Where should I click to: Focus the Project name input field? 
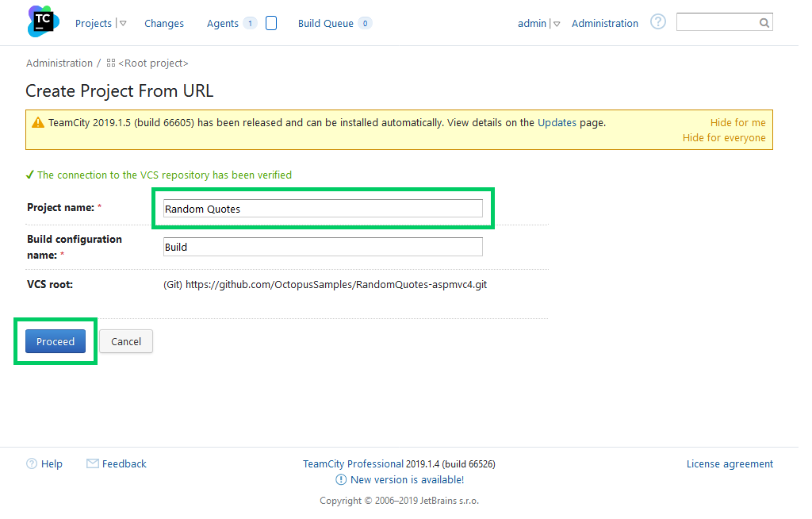tap(324, 209)
